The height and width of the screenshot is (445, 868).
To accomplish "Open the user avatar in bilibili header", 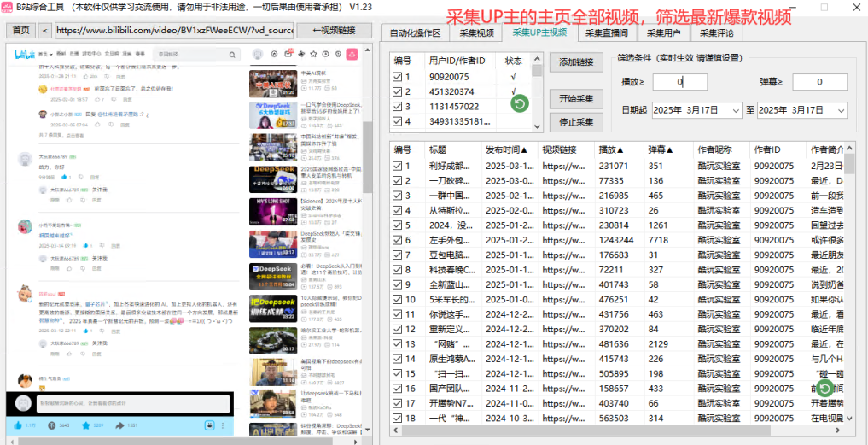I will 258,55.
